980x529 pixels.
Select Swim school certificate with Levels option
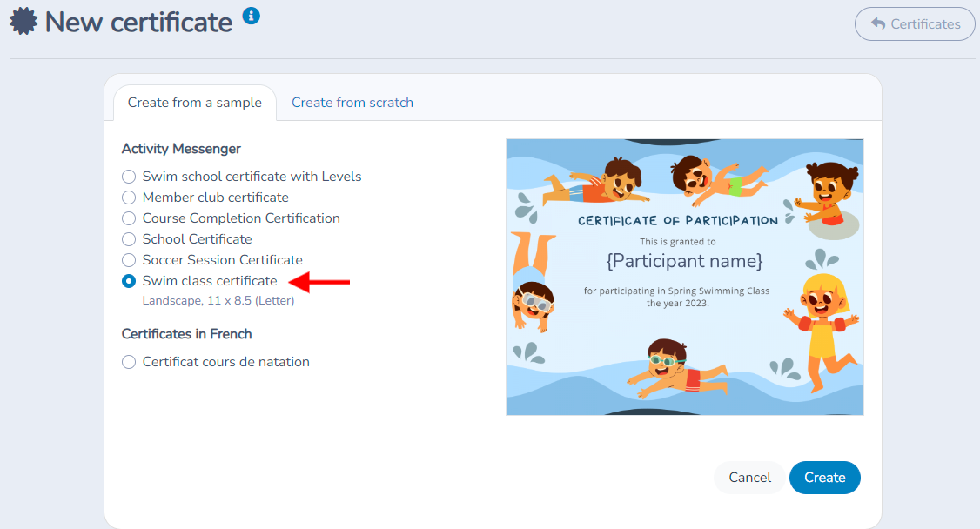point(129,177)
